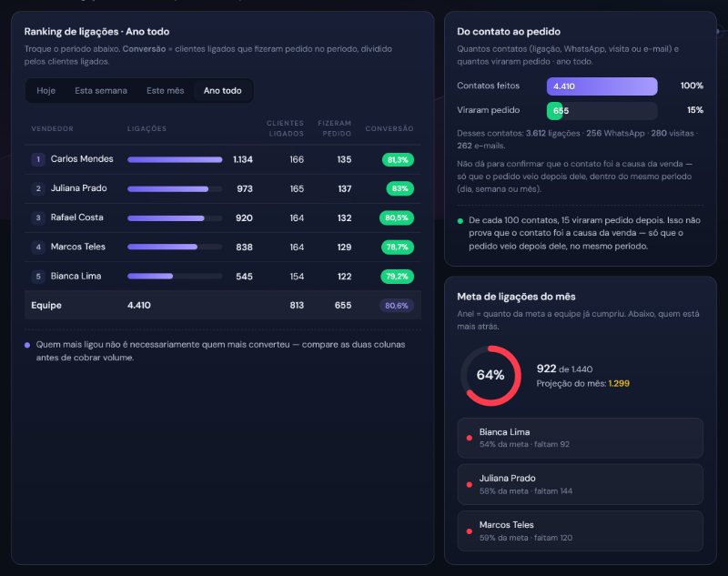
Task: Click red status dot beside Juliana Prado
Action: [470, 484]
